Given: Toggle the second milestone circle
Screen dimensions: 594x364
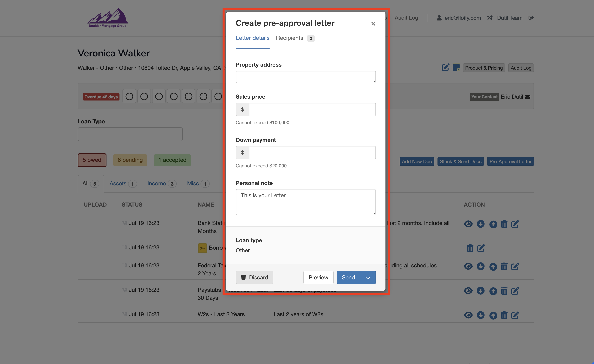Looking at the screenshot, I should point(144,96).
